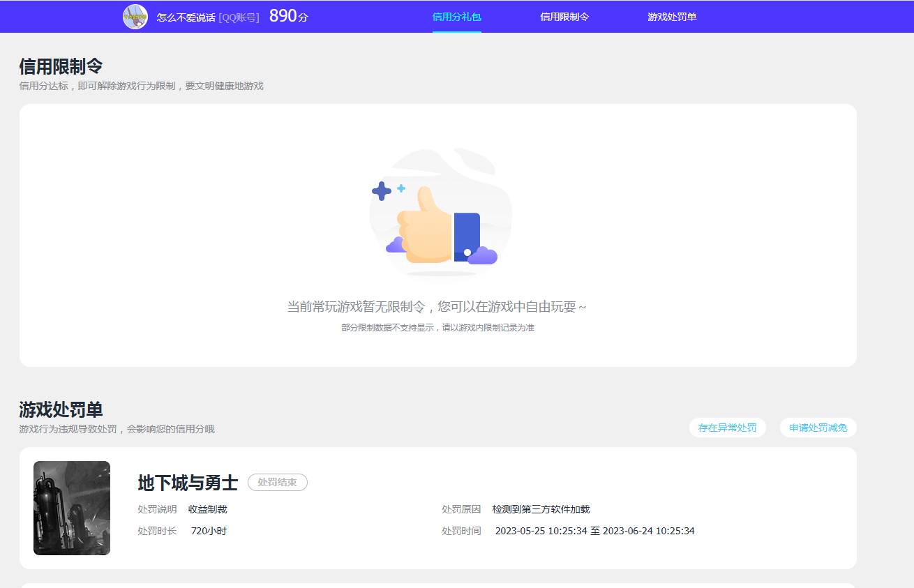This screenshot has height=588, width=914.
Task: Open the 地下城与勇士 game title
Action: 186,482
